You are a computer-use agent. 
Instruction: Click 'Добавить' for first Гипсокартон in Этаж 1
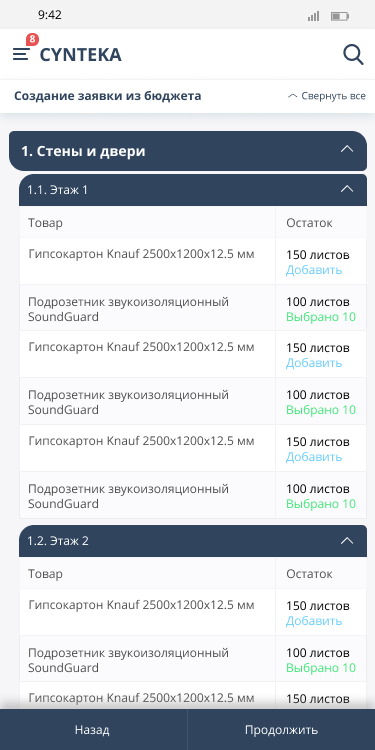point(314,270)
